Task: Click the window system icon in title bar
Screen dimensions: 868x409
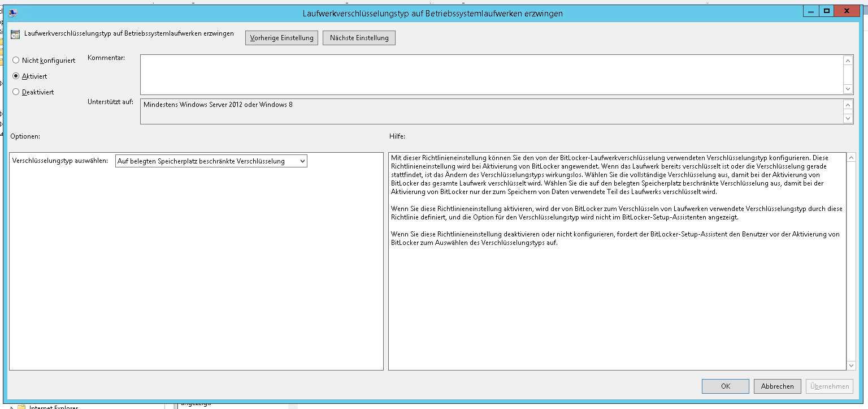Action: point(13,12)
